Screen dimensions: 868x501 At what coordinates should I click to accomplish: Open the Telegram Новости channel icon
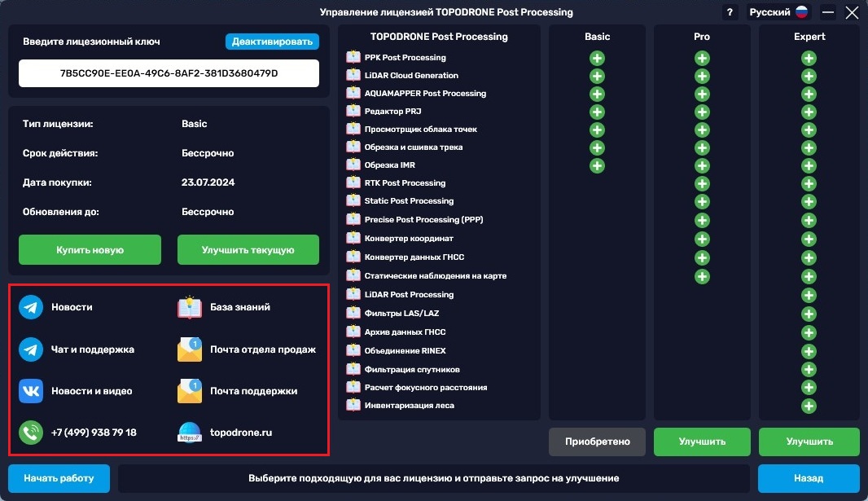pyautogui.click(x=31, y=307)
